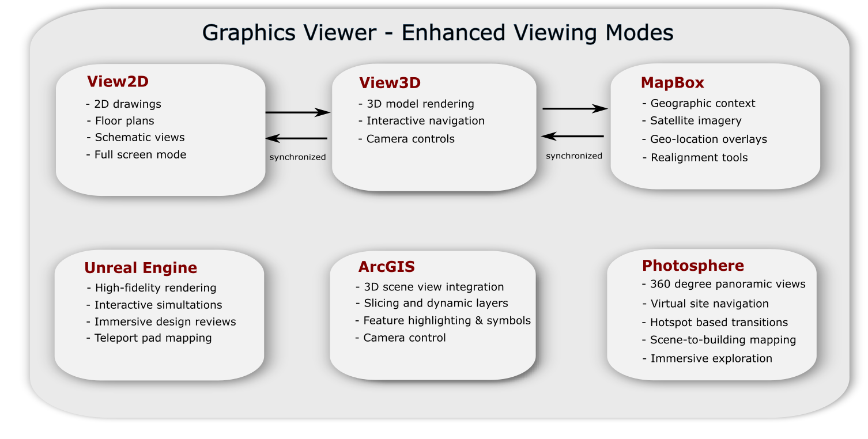Click the right arrow from View2D to View3D

[x=297, y=112]
